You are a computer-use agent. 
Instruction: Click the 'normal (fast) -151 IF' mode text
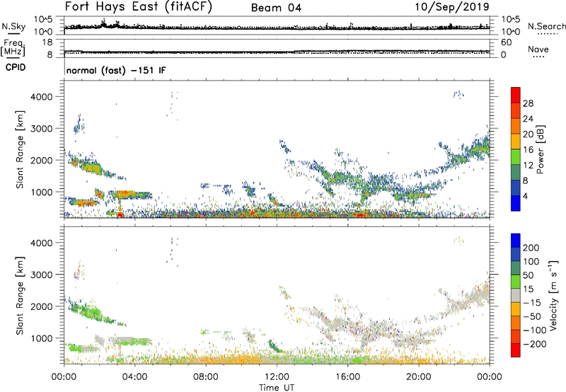[116, 70]
